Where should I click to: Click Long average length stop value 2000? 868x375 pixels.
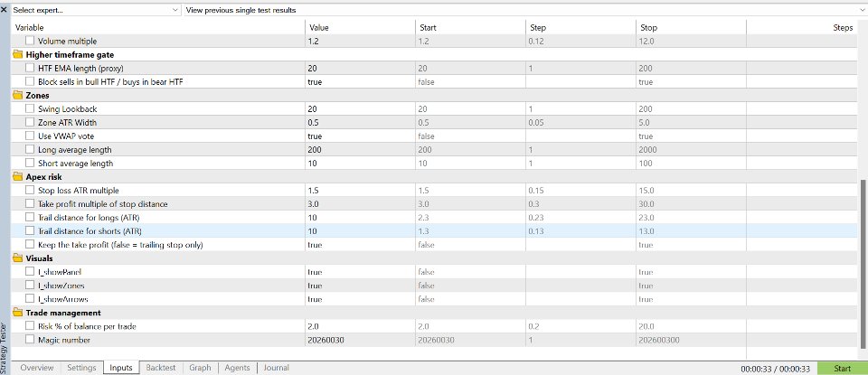pyautogui.click(x=692, y=150)
